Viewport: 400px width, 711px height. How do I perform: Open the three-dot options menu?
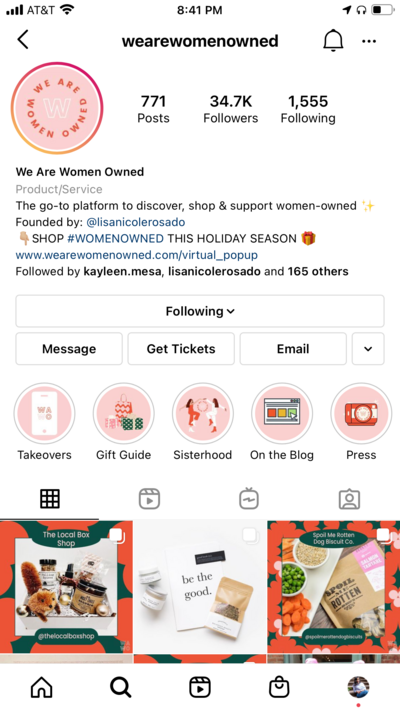369,41
